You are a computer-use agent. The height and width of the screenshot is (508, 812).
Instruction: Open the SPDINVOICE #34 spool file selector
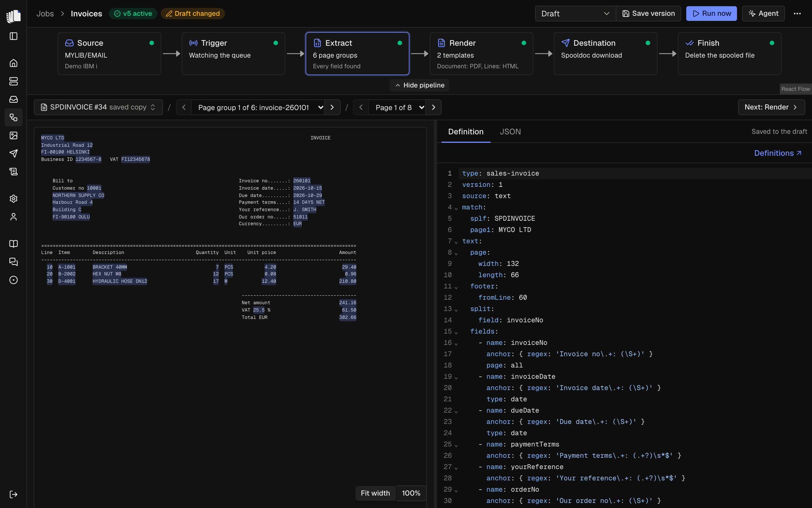point(98,107)
